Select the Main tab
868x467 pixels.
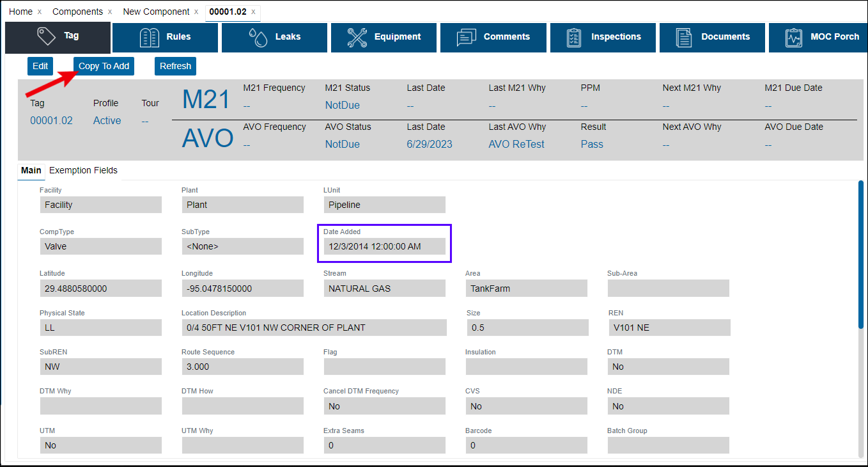(x=31, y=170)
